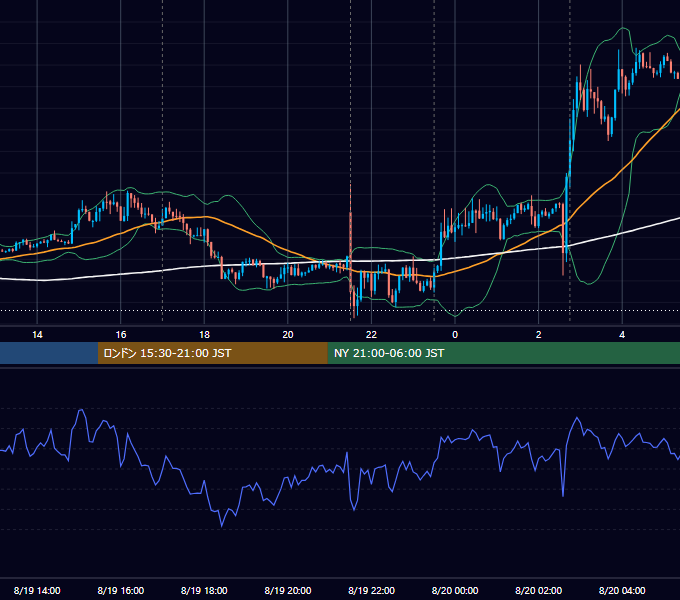Click the 8/20 02:00 time label
The width and height of the screenshot is (680, 600).
[539, 590]
